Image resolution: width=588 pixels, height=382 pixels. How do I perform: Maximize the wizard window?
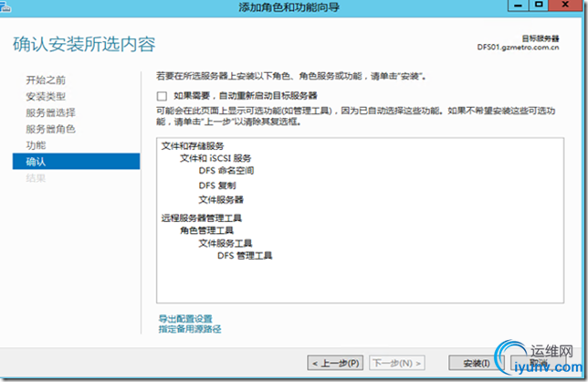[539, 5]
